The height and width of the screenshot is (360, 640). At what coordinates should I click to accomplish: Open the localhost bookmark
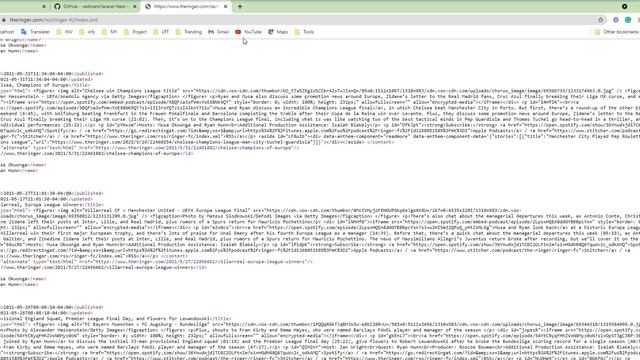[x=7, y=32]
